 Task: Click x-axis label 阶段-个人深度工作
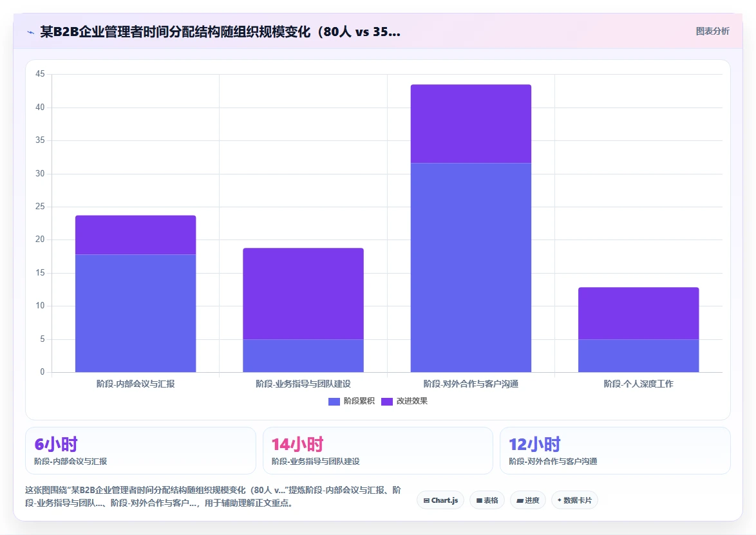click(x=638, y=384)
